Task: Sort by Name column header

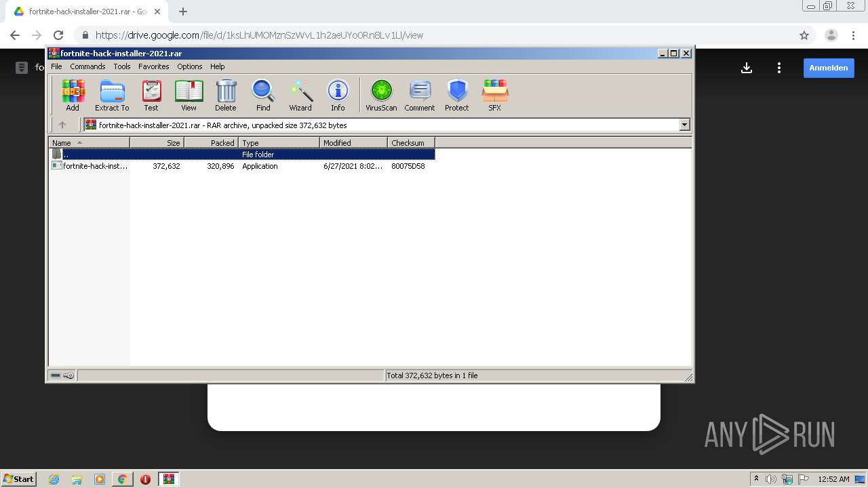Action: pos(89,143)
